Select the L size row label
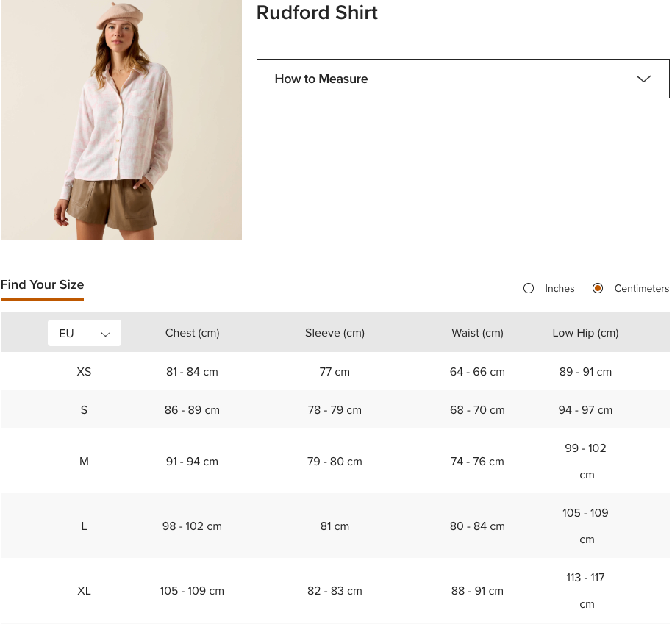672x624 pixels. tap(84, 526)
